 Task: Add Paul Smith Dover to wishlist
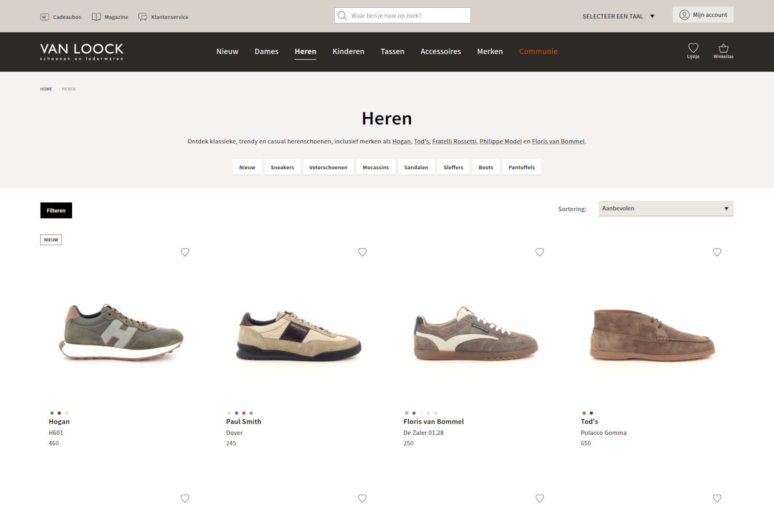click(362, 252)
